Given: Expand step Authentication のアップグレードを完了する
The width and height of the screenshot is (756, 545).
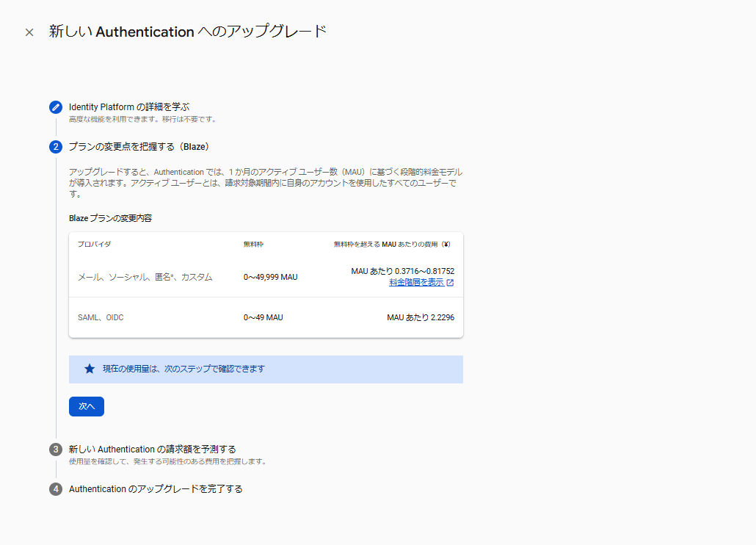Looking at the screenshot, I should click(x=156, y=489).
